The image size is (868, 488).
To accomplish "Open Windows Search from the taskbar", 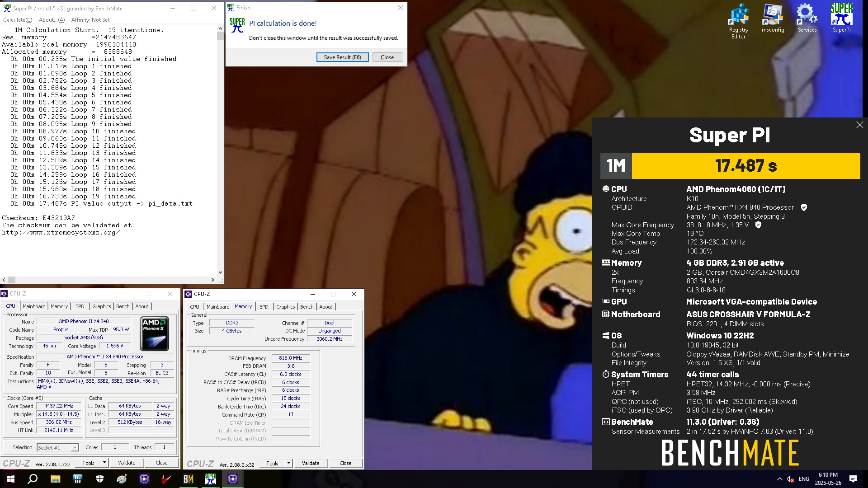I will pos(33,479).
